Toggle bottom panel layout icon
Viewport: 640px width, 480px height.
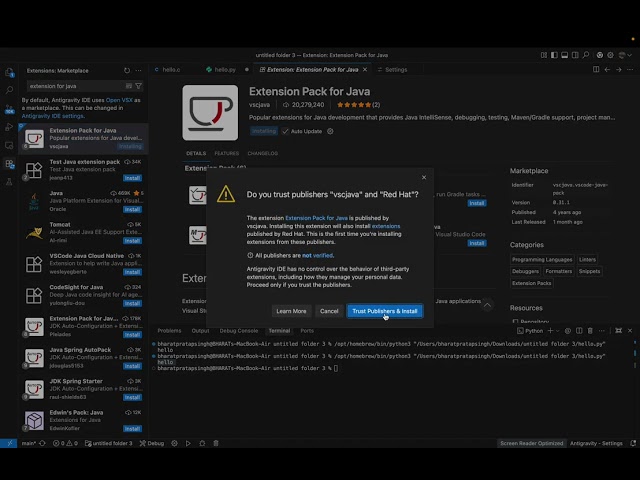564,55
